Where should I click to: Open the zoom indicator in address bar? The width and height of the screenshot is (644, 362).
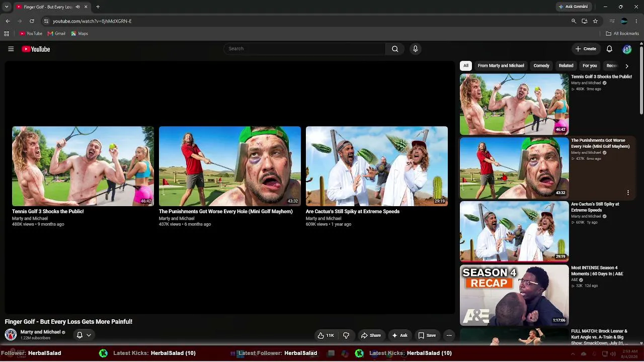pyautogui.click(x=574, y=21)
